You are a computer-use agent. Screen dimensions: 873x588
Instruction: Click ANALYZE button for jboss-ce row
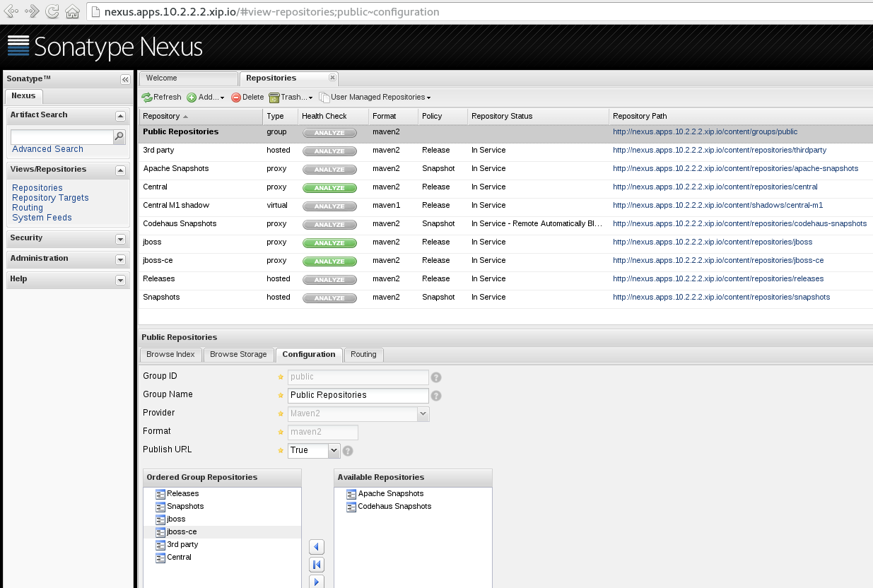[x=329, y=261]
